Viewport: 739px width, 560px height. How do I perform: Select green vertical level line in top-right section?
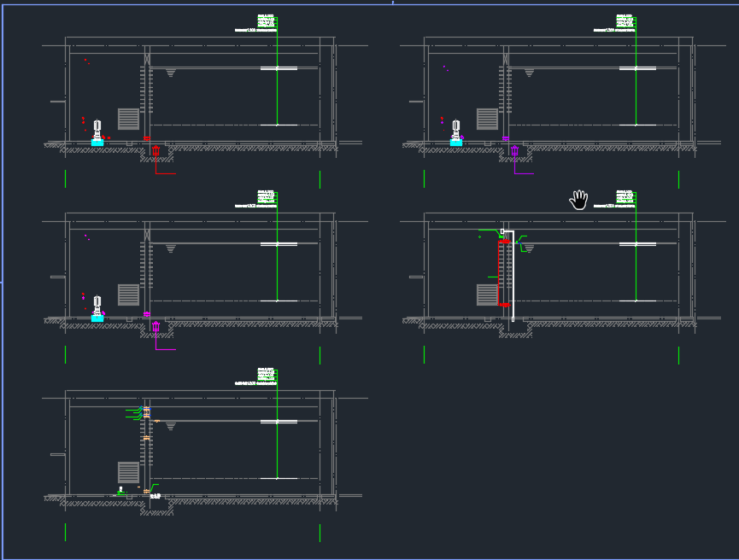click(x=636, y=72)
